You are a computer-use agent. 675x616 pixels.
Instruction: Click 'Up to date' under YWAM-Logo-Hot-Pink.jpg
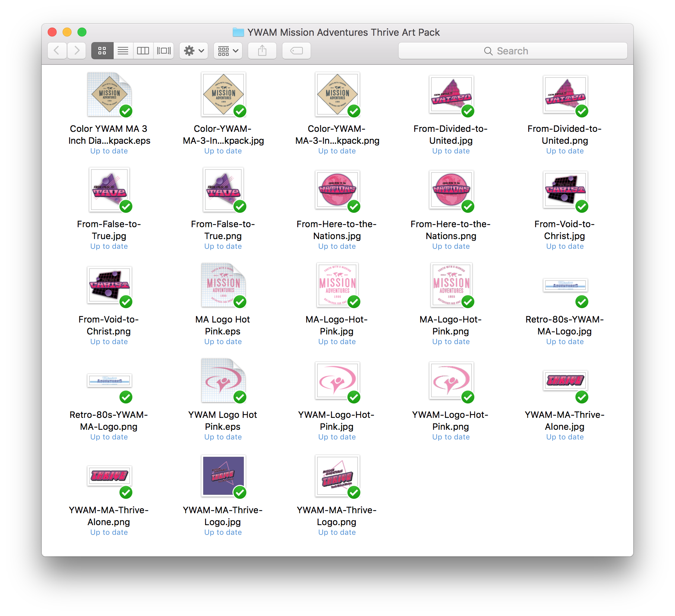pos(337,437)
